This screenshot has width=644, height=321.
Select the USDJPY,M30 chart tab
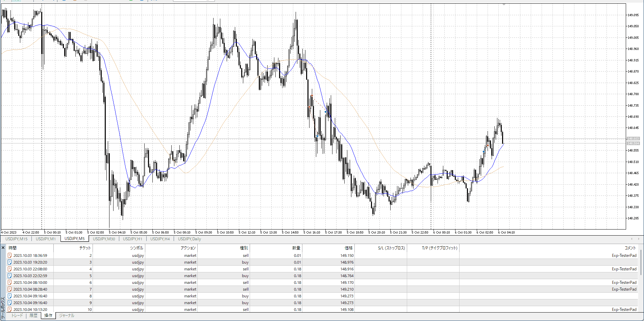coord(104,239)
